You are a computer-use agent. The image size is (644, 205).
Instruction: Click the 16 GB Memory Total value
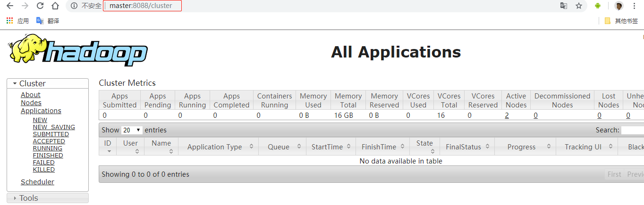pos(344,115)
